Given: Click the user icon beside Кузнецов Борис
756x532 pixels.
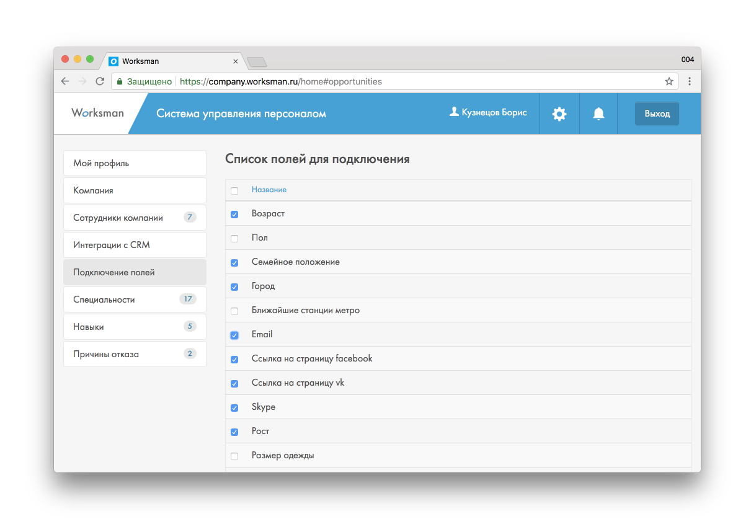Looking at the screenshot, I should (454, 112).
